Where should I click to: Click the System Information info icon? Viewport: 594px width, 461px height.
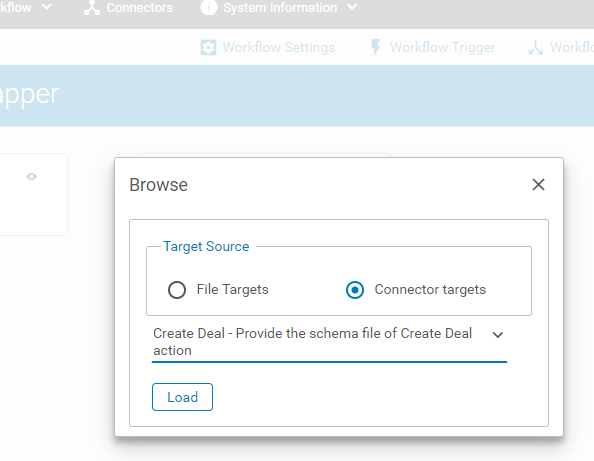coord(209,7)
